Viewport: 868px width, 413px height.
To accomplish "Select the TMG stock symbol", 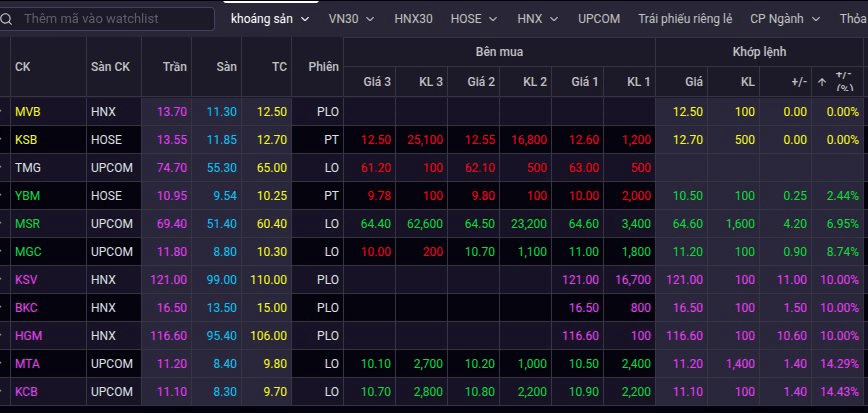I will 28,168.
